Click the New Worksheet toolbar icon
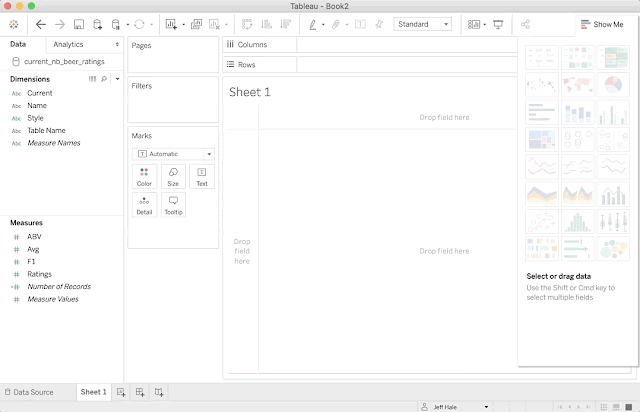 coord(171,24)
